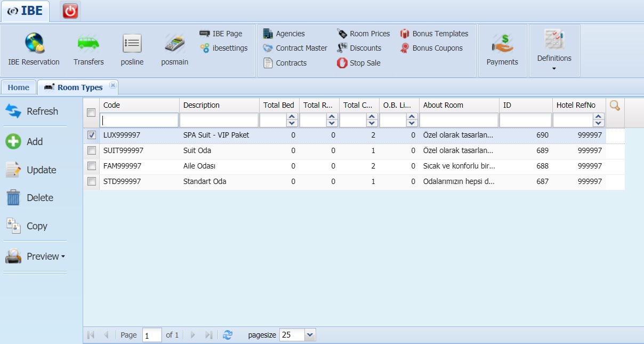Open ibesettings in ribbon

tap(224, 48)
